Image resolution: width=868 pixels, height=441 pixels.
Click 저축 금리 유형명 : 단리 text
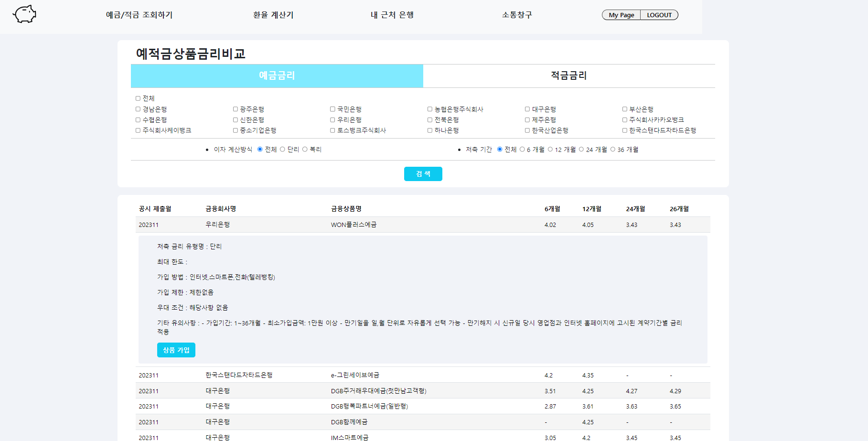pos(190,247)
